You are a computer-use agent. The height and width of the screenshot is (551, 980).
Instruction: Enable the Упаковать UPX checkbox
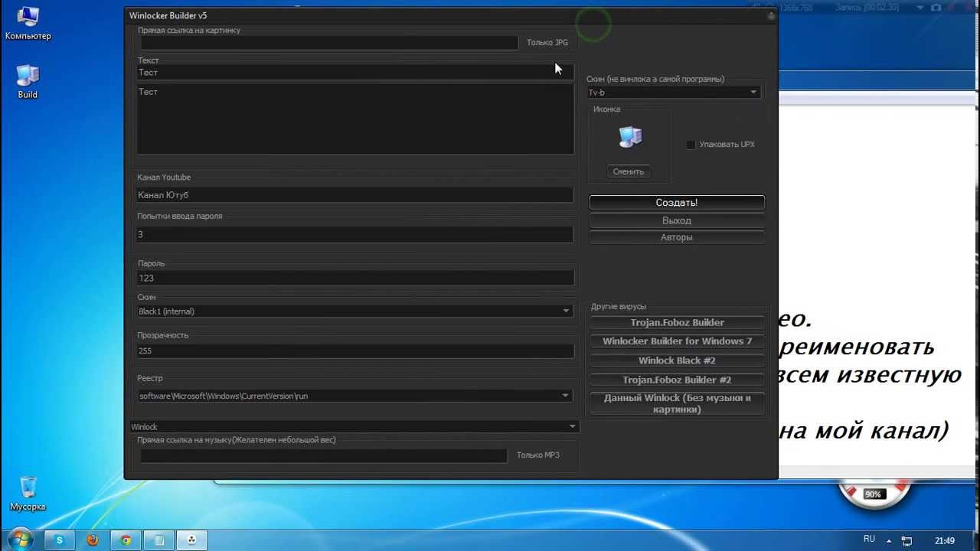coord(691,145)
